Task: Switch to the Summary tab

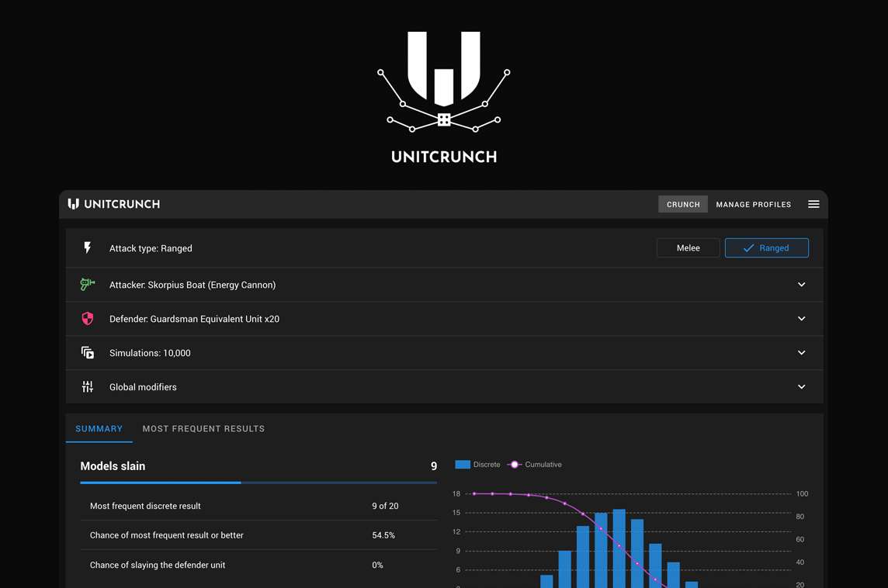Action: (99, 428)
